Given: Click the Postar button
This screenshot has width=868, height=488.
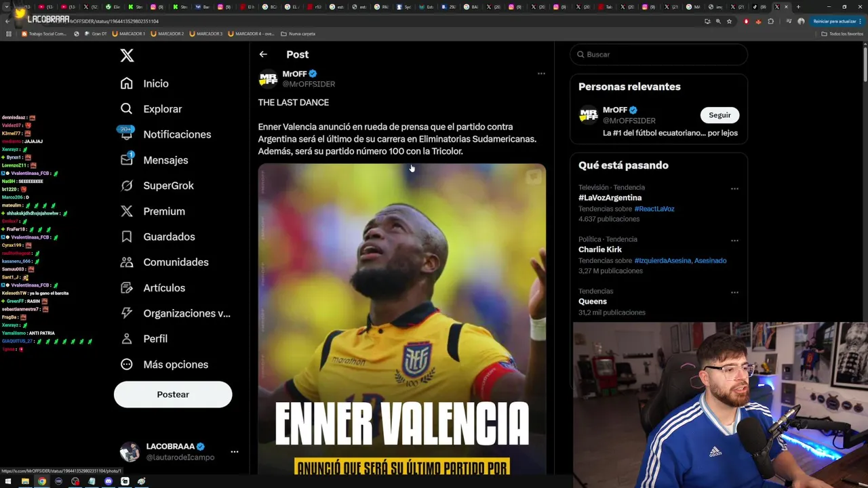Looking at the screenshot, I should [173, 394].
